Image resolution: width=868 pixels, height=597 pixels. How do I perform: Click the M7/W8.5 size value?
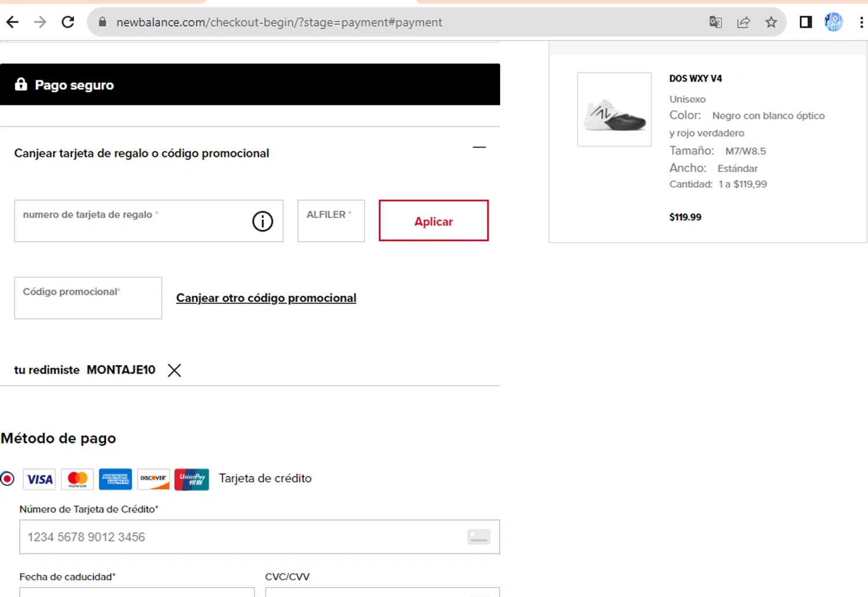[745, 151]
